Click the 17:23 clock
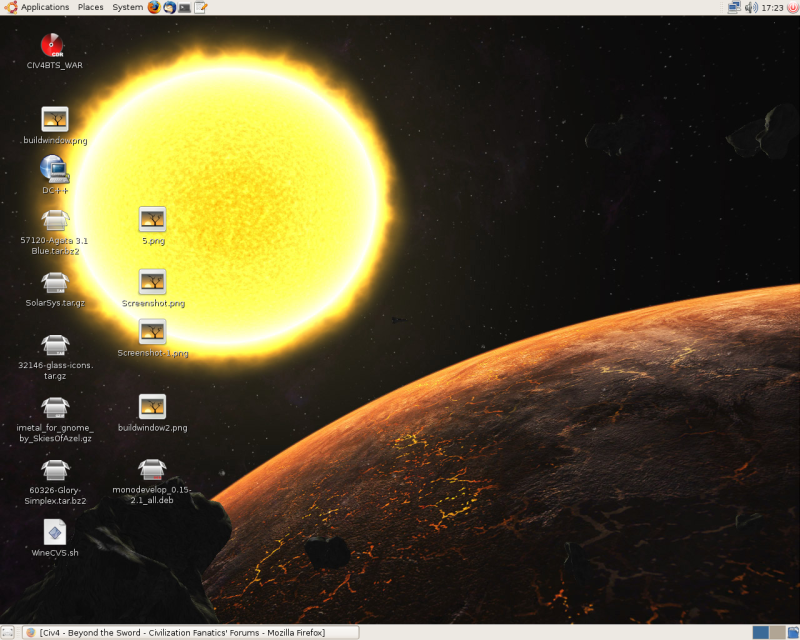The height and width of the screenshot is (640, 800). [x=772, y=7]
